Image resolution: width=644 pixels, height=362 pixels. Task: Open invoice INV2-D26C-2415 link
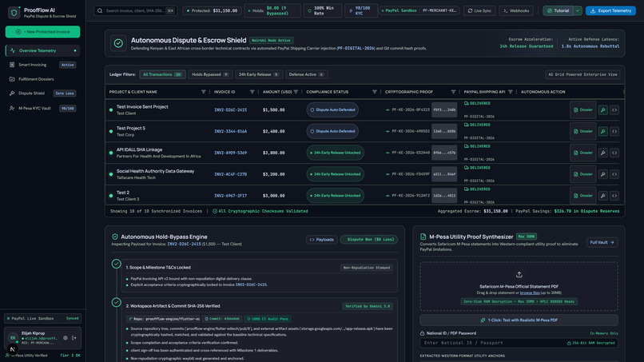[230, 110]
